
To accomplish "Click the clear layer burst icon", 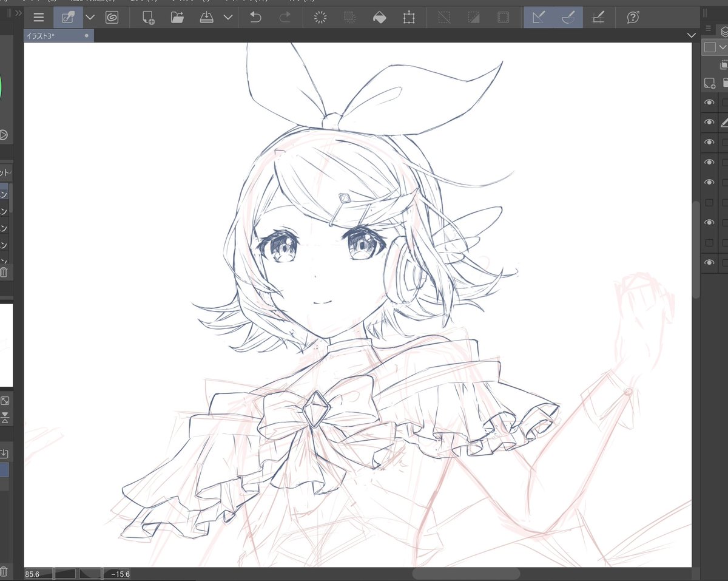I will 320,18.
